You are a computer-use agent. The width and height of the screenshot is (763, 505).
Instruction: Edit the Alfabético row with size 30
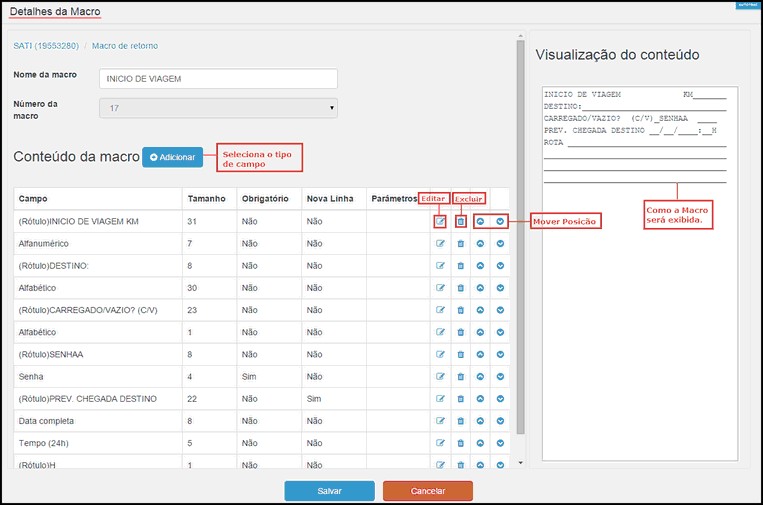tap(440, 288)
